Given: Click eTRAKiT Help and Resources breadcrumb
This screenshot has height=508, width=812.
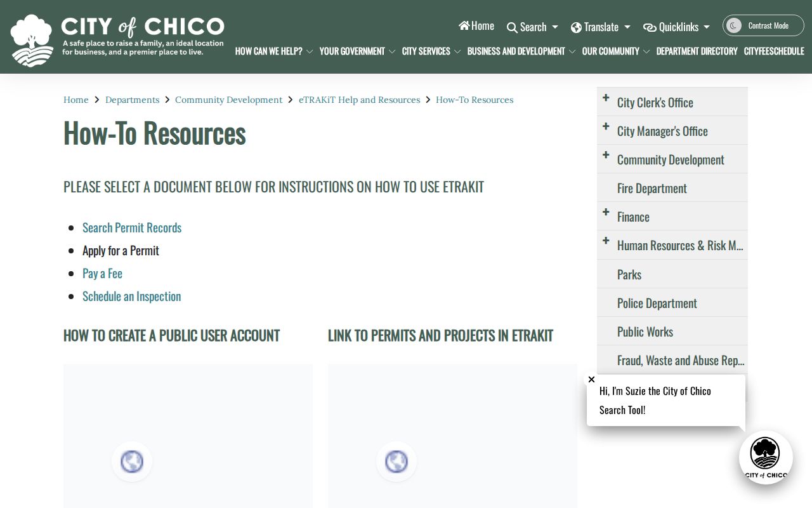Looking at the screenshot, I should (359, 100).
